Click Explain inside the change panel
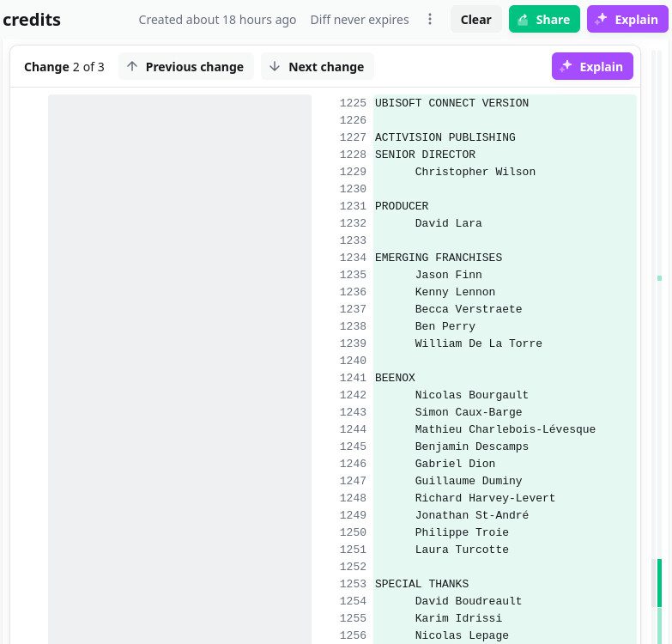This screenshot has width=672, height=644. pyautogui.click(x=592, y=66)
